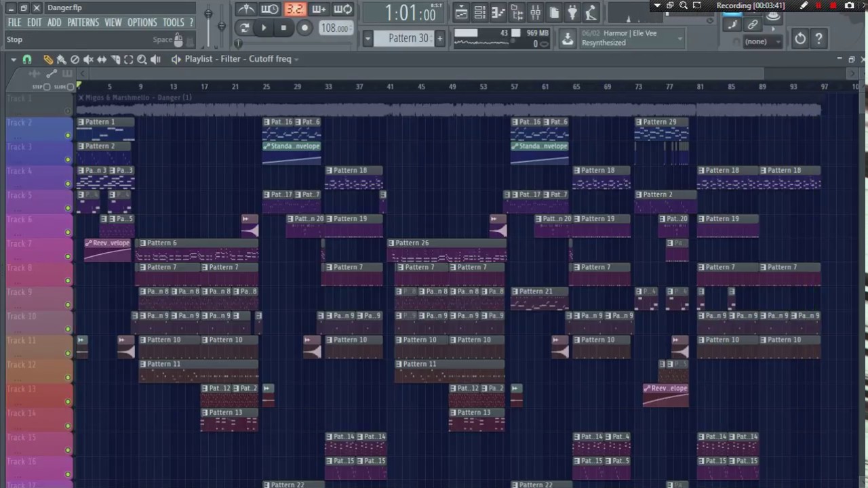Viewport: 868px width, 488px height.
Task: Pause the screen recording in overlay
Action: pyautogui.click(x=818, y=5)
